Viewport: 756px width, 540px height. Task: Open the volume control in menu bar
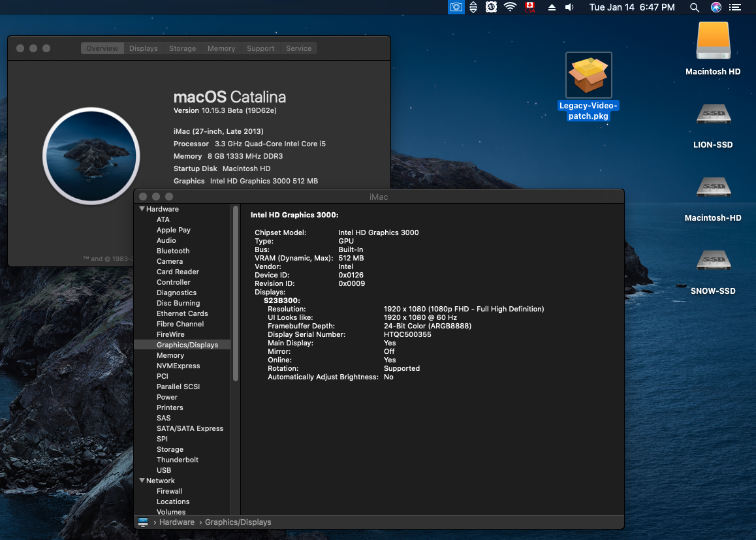coord(569,7)
